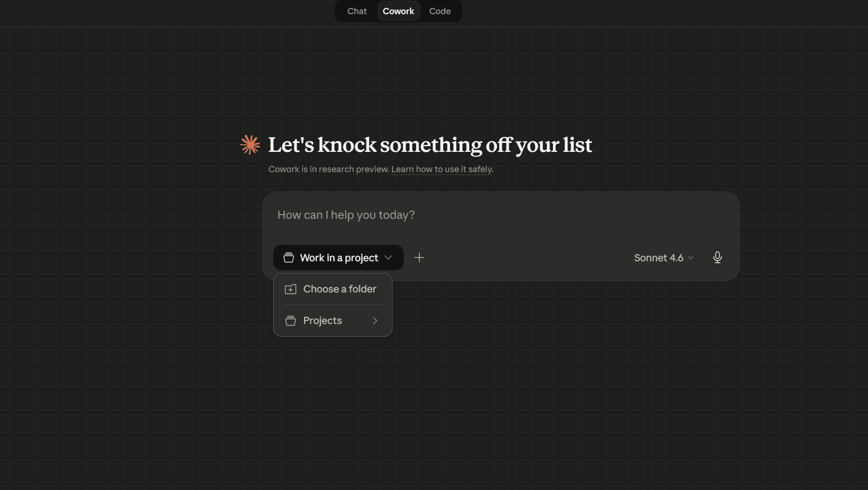Click the chevron next to Sonnet 4.6
The height and width of the screenshot is (490, 868).
690,257
